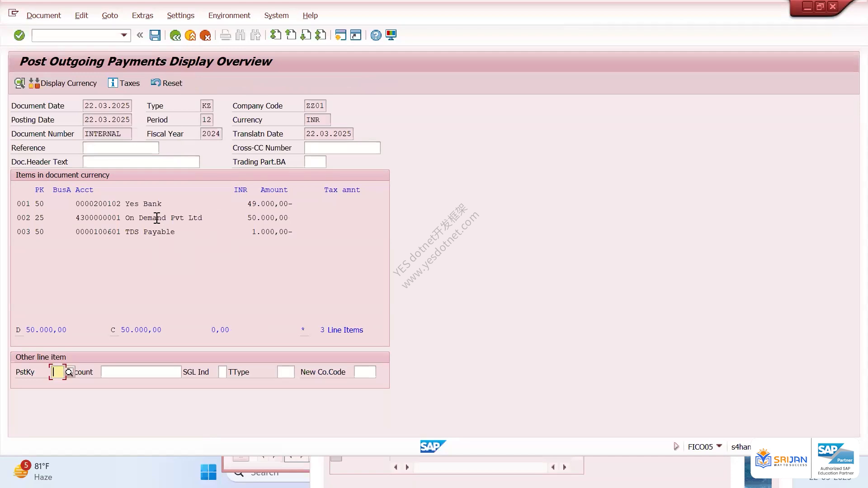Click the Customize Local Layout monitor icon
The image size is (868, 488).
[x=391, y=35]
